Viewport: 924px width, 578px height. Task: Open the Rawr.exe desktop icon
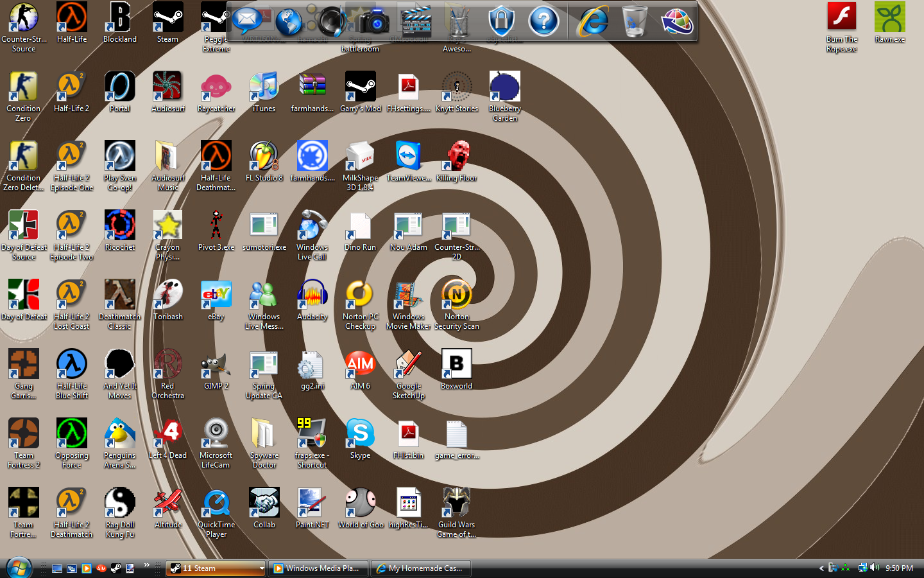(890, 22)
